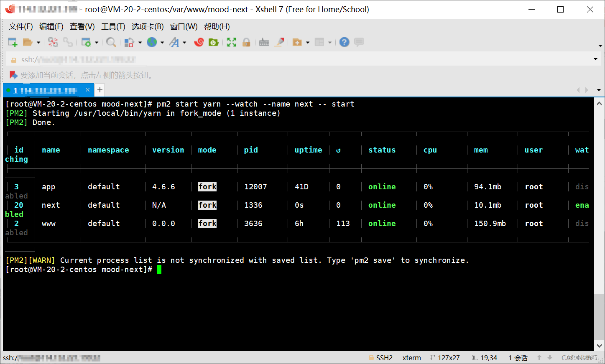Click the Open Session folder icon
Viewport: 605px width, 364px height.
(28, 42)
